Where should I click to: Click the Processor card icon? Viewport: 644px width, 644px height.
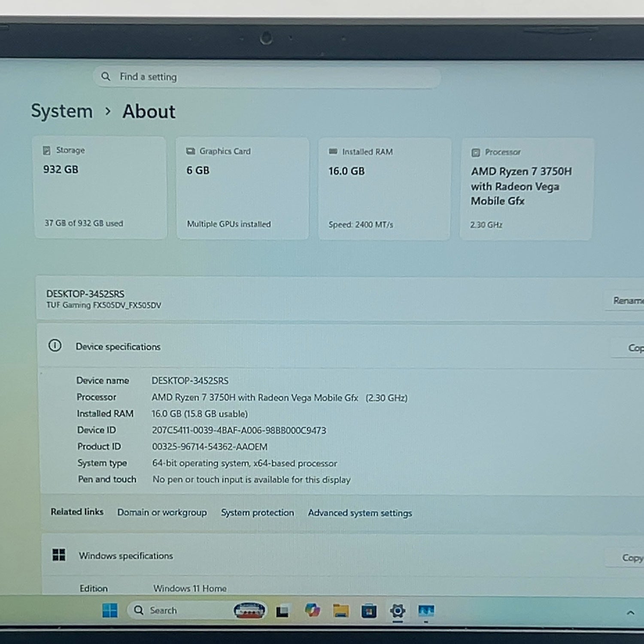[475, 152]
